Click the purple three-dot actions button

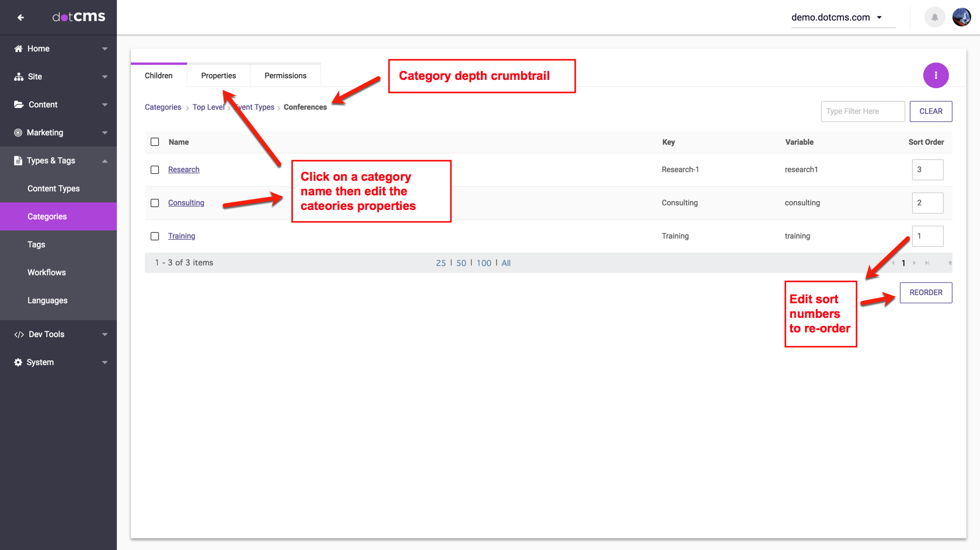936,75
